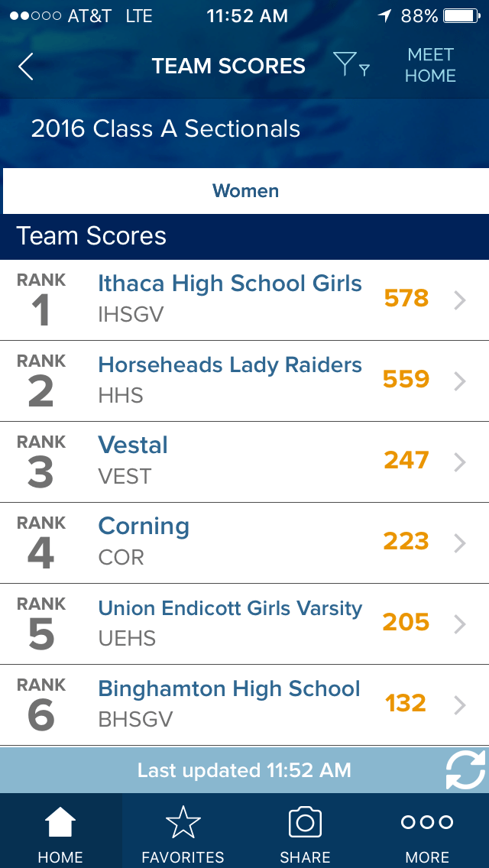
Task: Tap the 2016 Class A Sectionals title
Action: [x=166, y=128]
